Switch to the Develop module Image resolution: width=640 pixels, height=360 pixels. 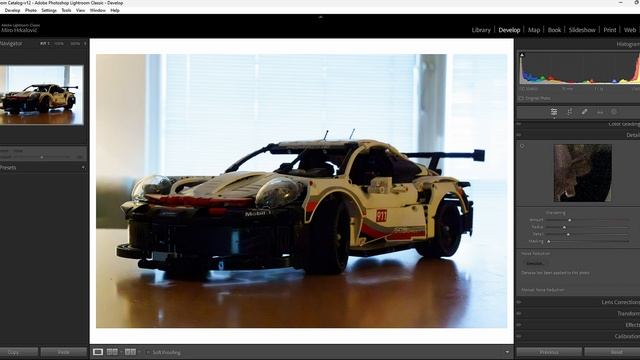pyautogui.click(x=509, y=30)
